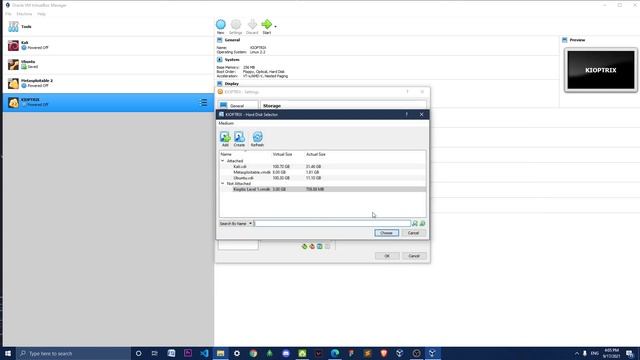640x360 pixels.
Task: Open Visual Studio Code from taskbar
Action: click(x=204, y=353)
